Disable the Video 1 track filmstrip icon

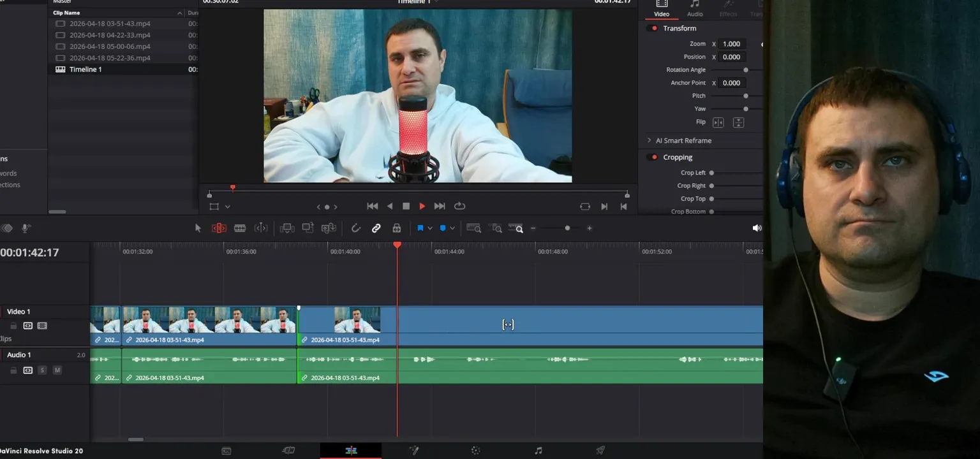click(42, 326)
